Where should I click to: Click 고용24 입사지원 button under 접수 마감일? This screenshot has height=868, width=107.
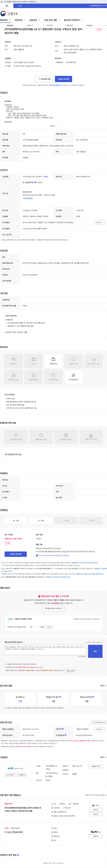[15, 554]
